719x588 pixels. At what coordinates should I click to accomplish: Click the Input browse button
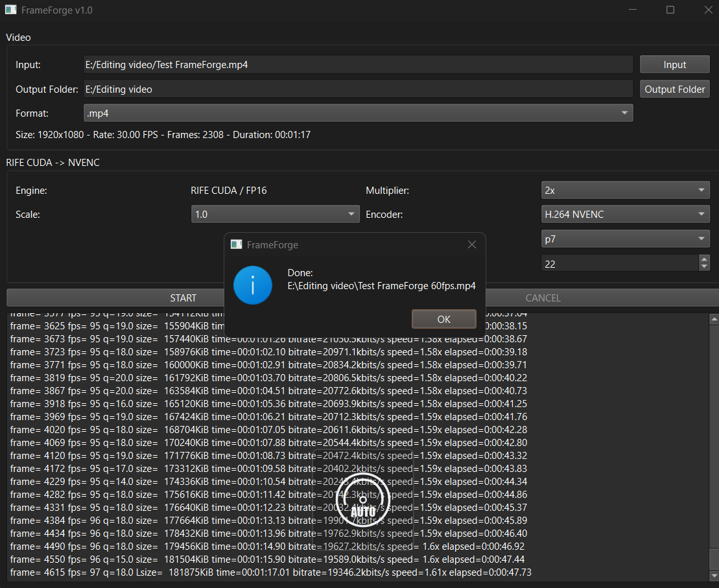tap(674, 65)
